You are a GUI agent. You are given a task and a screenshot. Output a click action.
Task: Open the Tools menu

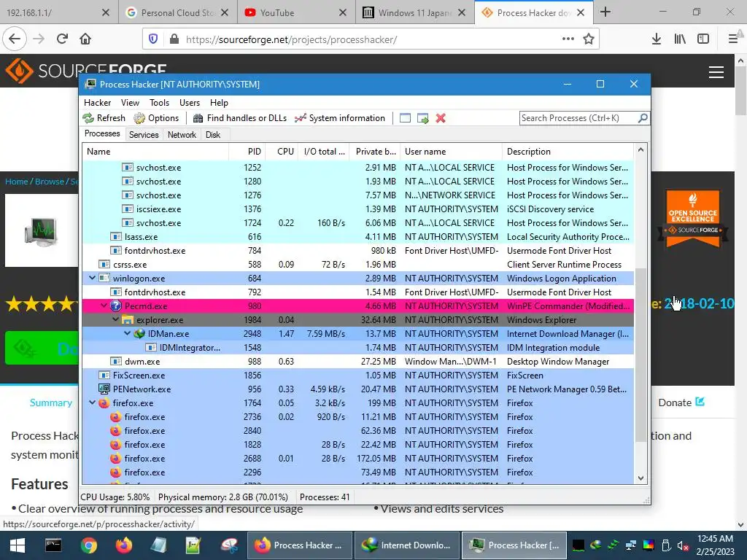(159, 103)
